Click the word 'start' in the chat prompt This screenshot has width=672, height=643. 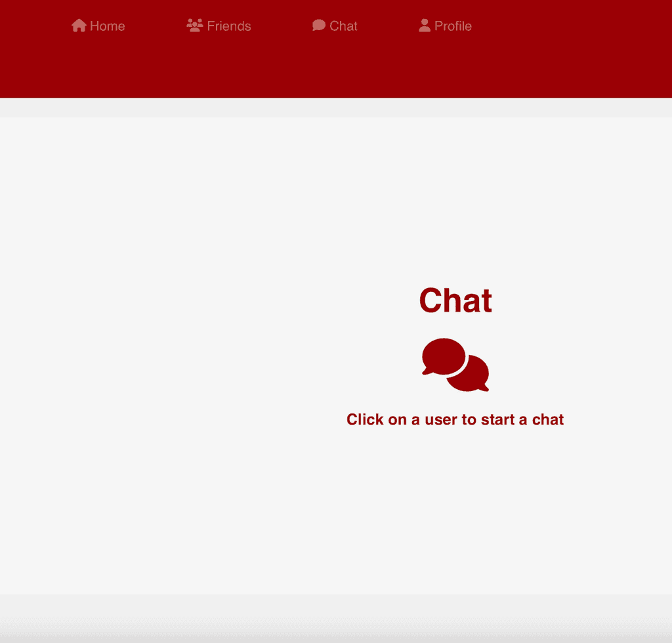(497, 420)
